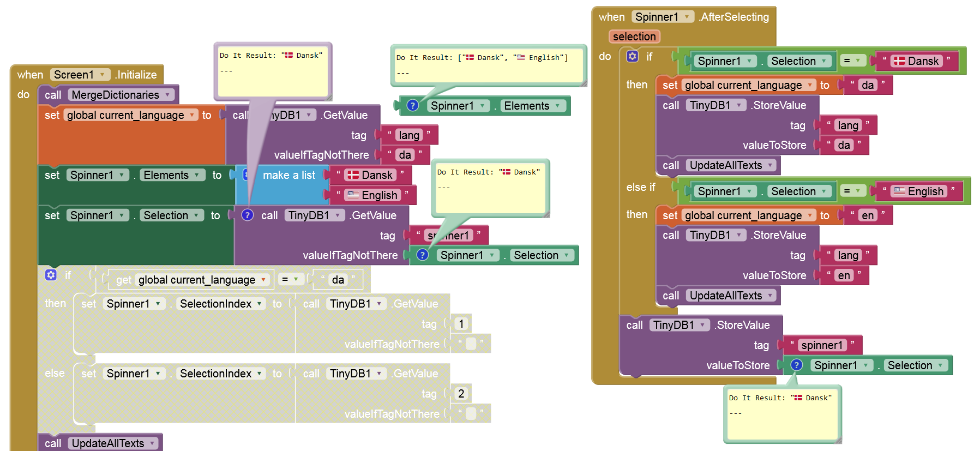This screenshot has width=980, height=451.
Task: Click the make a list block
Action: tap(288, 175)
